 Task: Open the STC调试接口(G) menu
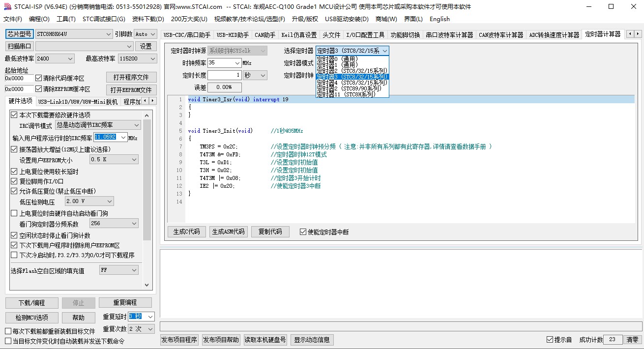[x=104, y=19]
